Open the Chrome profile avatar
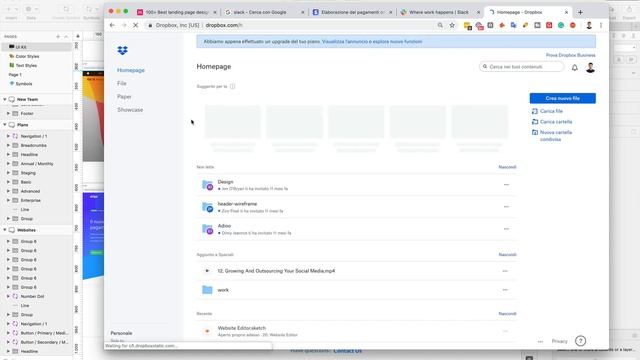The height and width of the screenshot is (360, 640). pyautogui.click(x=589, y=25)
